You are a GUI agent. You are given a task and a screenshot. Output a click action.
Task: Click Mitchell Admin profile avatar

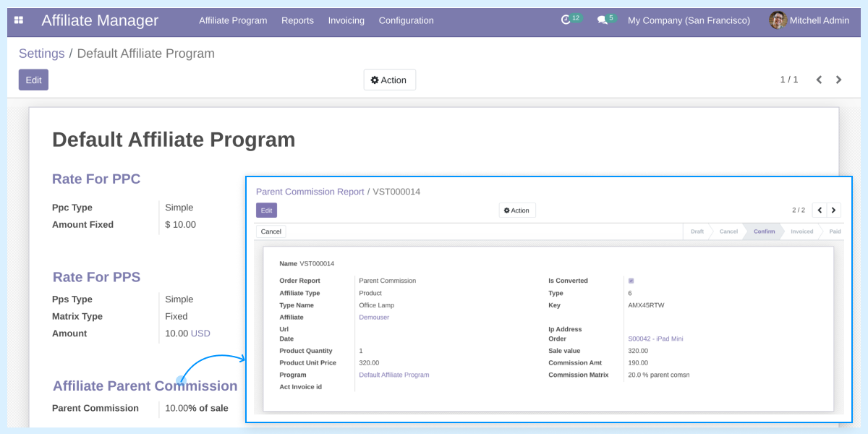click(x=778, y=20)
